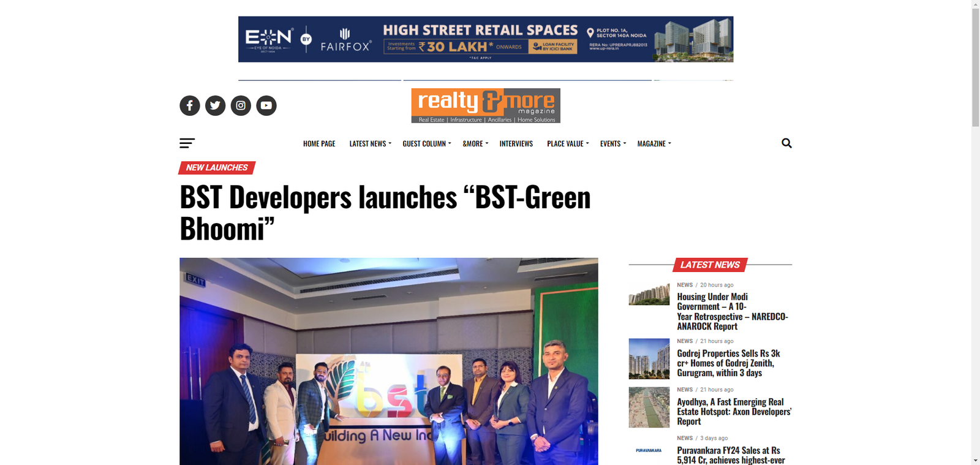The image size is (980, 465).
Task: Click the scrollbar down arrow
Action: pyautogui.click(x=975, y=460)
